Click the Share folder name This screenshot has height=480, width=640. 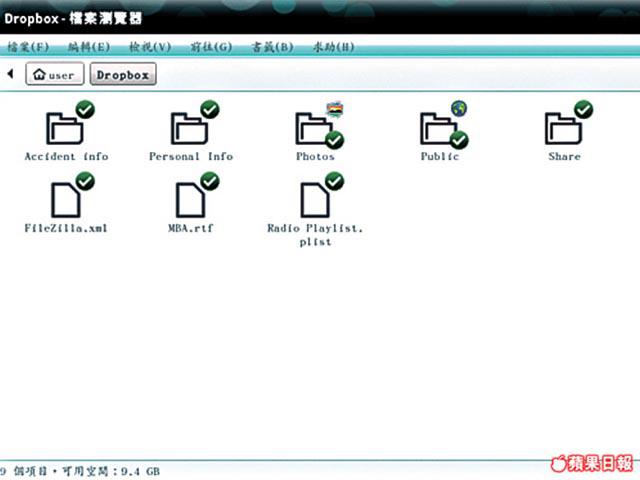[564, 156]
